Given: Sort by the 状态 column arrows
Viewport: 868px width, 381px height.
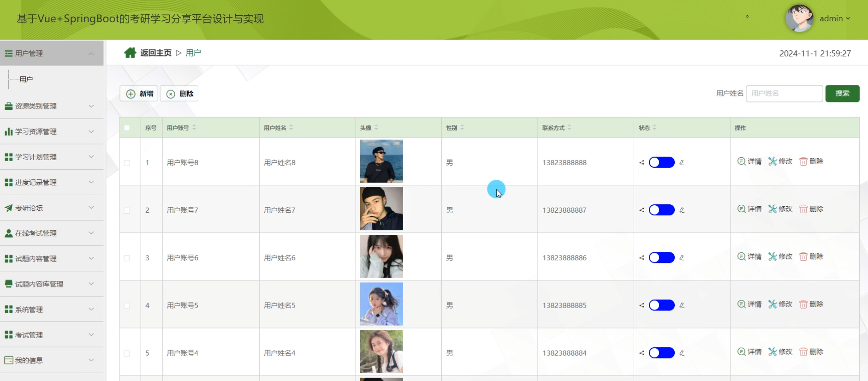Looking at the screenshot, I should pos(654,127).
